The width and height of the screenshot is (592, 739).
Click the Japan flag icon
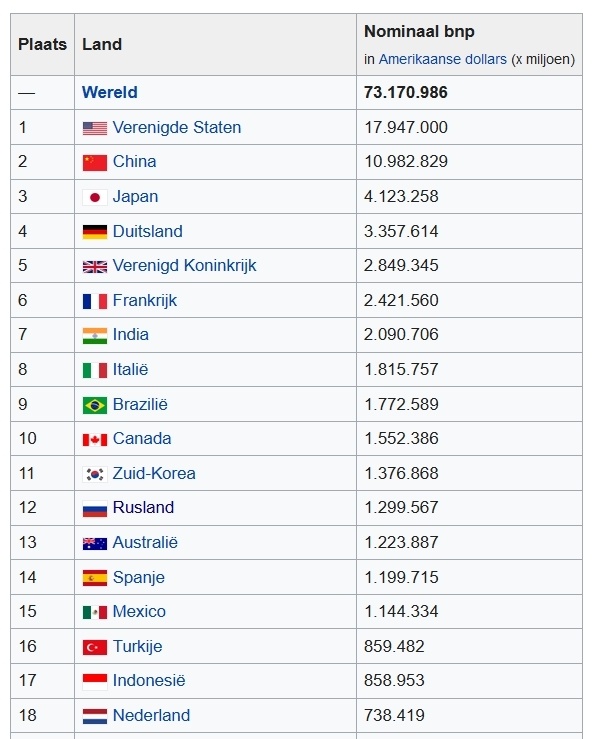(95, 197)
